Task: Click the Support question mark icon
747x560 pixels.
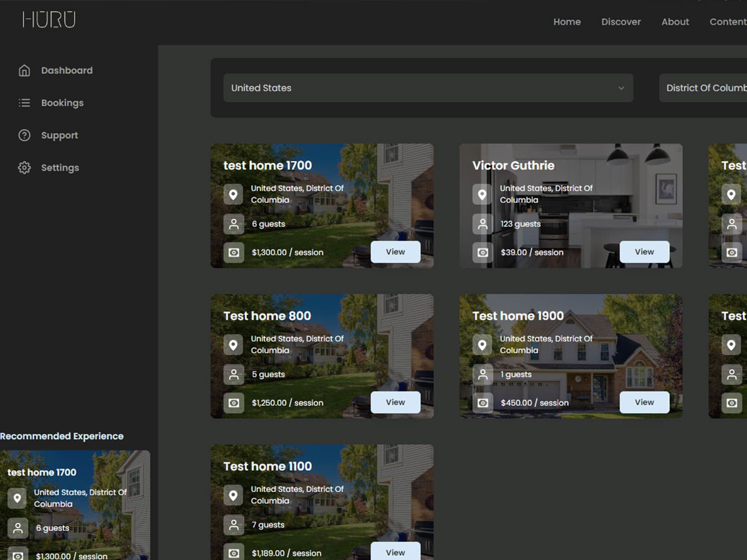Action: pyautogui.click(x=24, y=135)
